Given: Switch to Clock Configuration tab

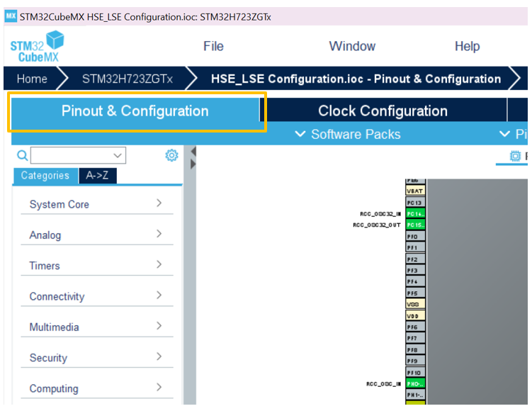Looking at the screenshot, I should coord(383,111).
